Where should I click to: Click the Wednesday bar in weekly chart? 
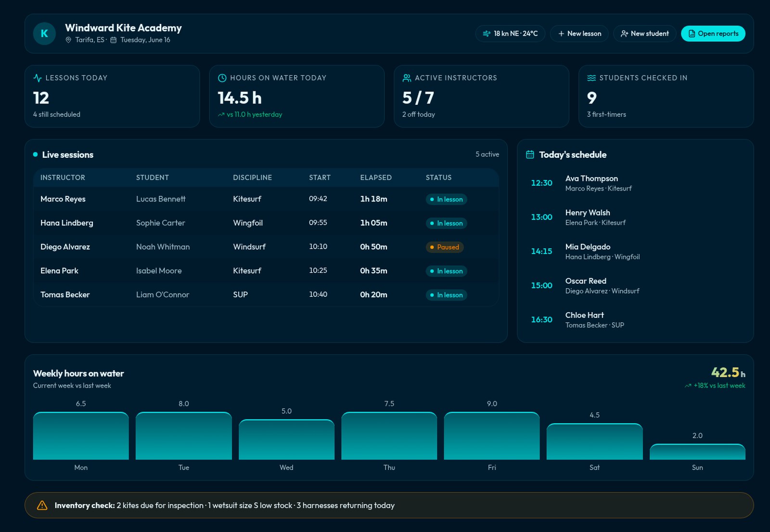[x=286, y=440]
